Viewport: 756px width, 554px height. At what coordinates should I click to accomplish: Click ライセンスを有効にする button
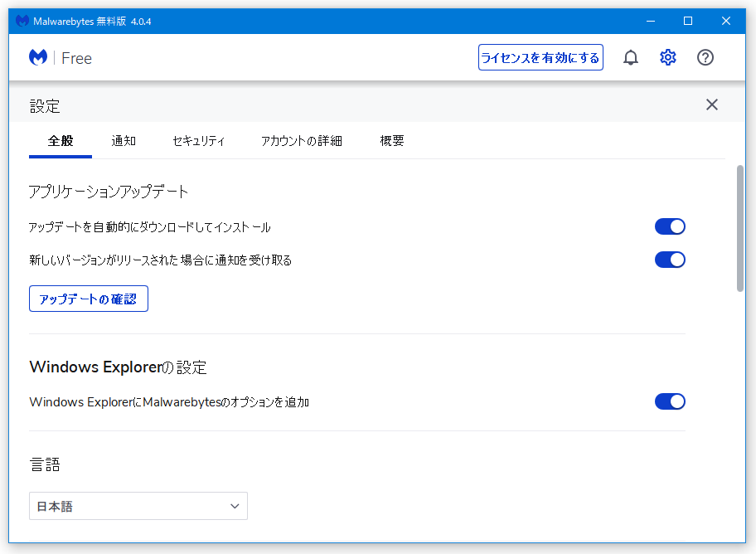(540, 57)
